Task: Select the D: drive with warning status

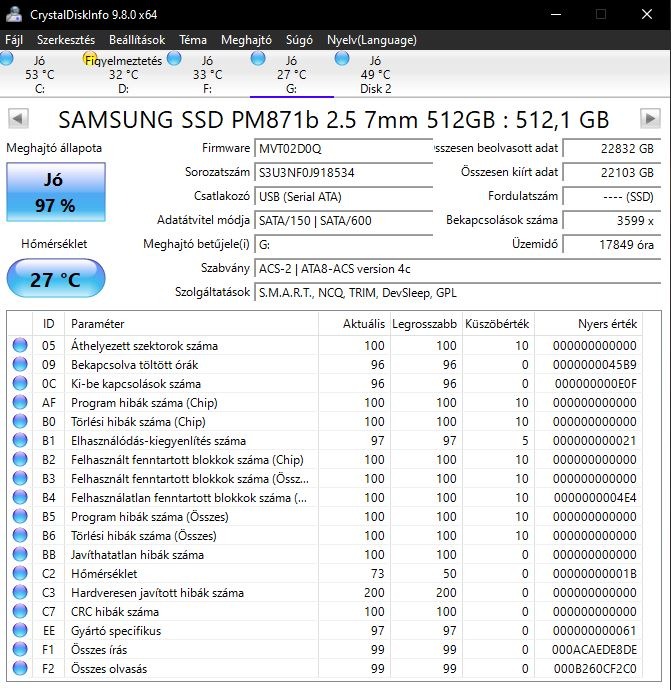Action: (124, 74)
